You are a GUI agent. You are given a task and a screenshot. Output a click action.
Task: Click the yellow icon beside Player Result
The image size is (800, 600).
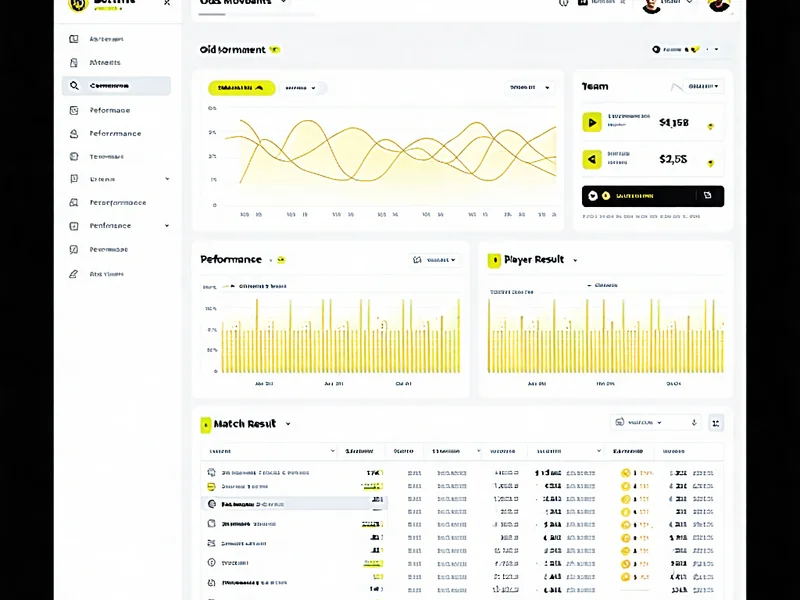[x=493, y=260]
